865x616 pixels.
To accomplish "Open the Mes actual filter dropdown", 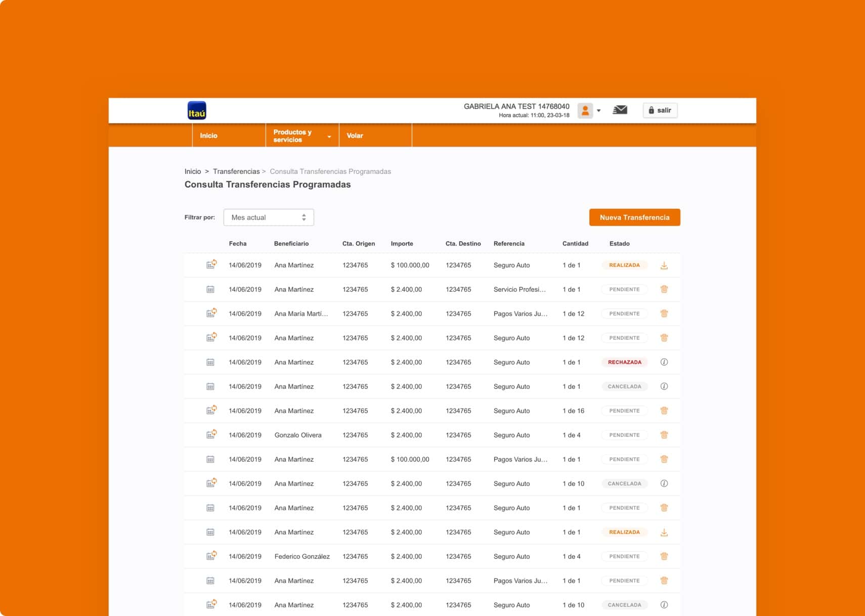I will point(268,217).
